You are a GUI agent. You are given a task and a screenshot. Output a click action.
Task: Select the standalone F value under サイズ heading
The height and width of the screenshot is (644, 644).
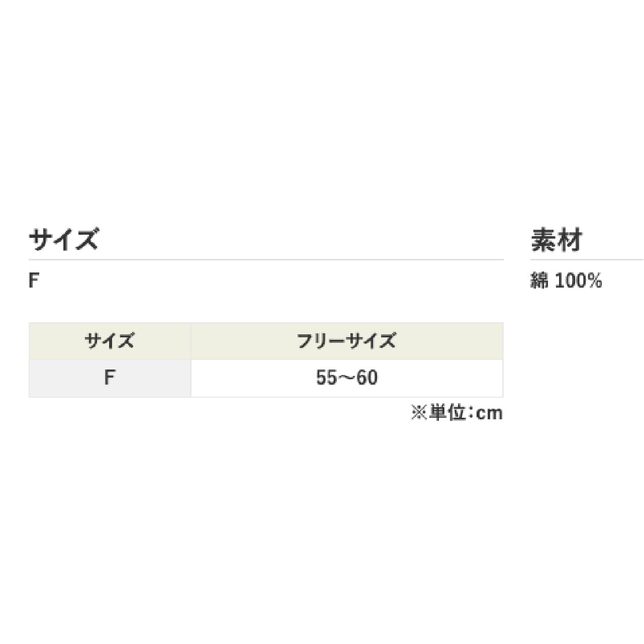point(34,281)
